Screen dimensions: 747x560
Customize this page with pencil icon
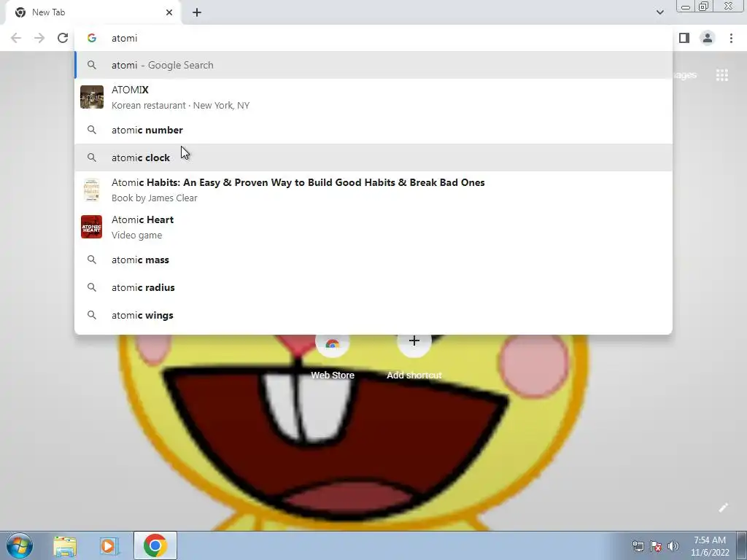click(x=723, y=507)
